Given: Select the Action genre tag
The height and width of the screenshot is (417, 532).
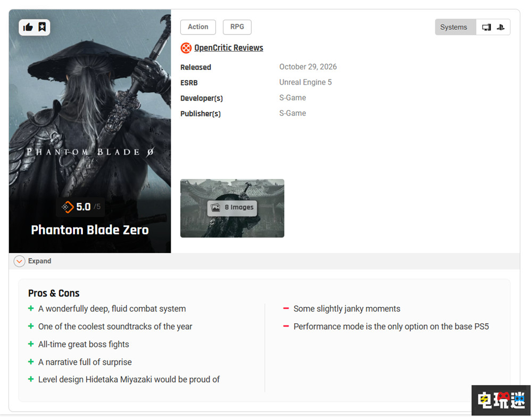Looking at the screenshot, I should click(x=198, y=27).
